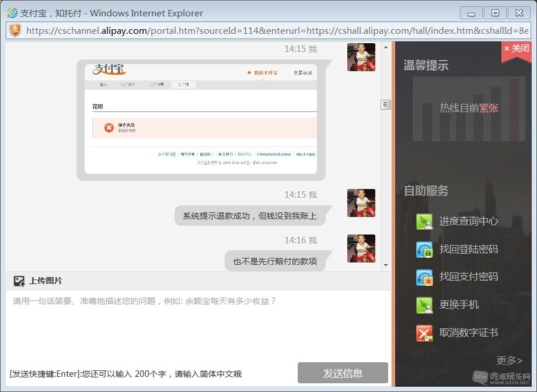The image size is (537, 392).
Task: Click the 上传图片 picture icon
Action: [19, 281]
